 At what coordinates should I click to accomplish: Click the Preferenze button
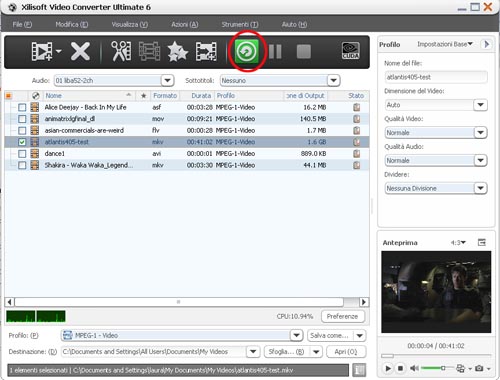(x=343, y=316)
